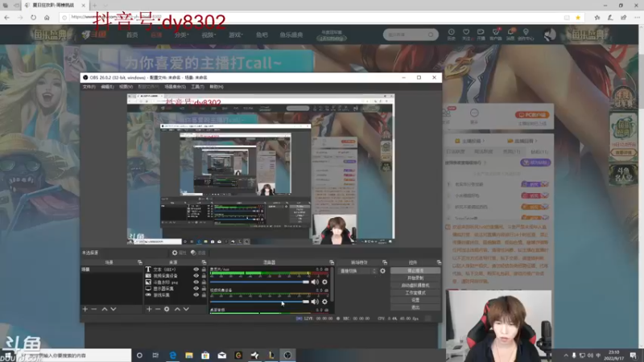Move the scene up in the scenes list

click(105, 309)
